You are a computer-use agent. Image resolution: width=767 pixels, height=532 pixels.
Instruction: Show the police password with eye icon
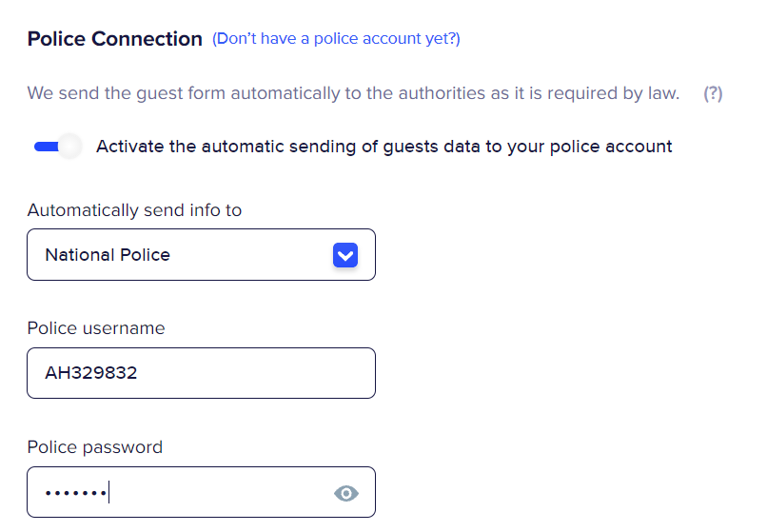[x=346, y=493]
